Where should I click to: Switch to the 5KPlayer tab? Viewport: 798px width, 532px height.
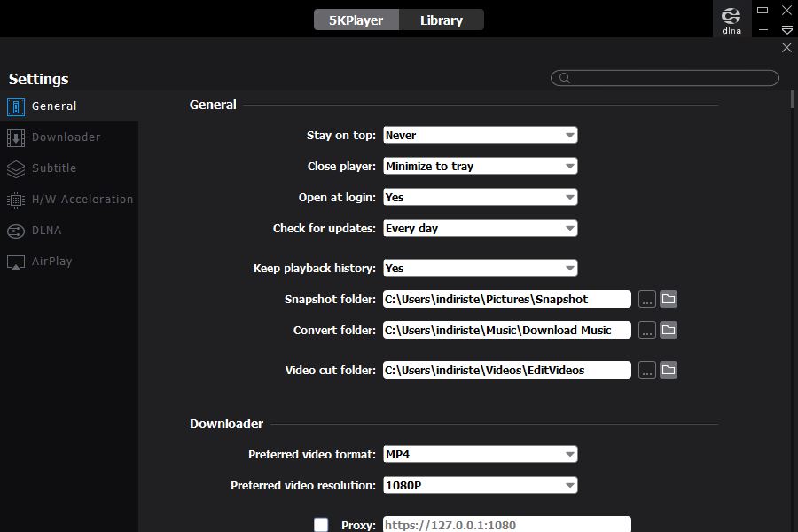pos(356,20)
